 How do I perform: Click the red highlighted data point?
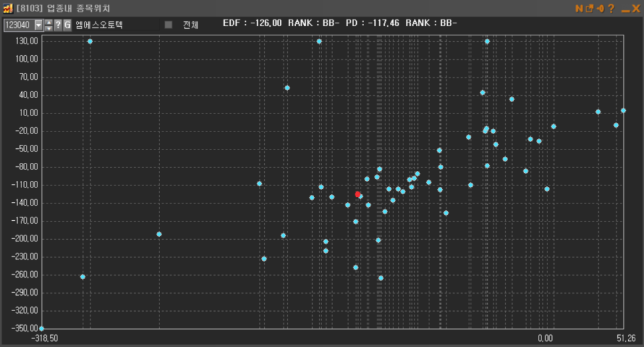pyautogui.click(x=358, y=194)
